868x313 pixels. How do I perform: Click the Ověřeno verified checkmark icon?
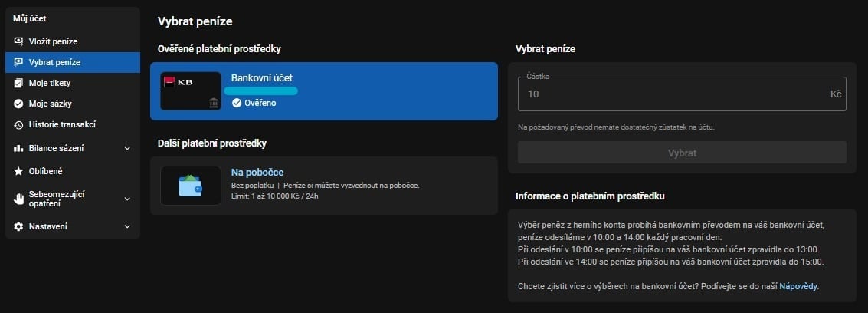[x=237, y=103]
